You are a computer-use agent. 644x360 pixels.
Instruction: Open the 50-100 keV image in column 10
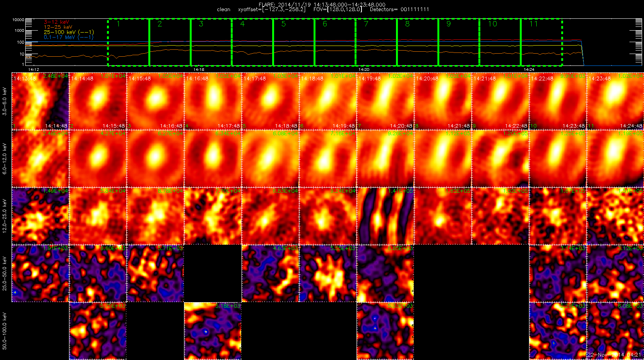click(558, 331)
